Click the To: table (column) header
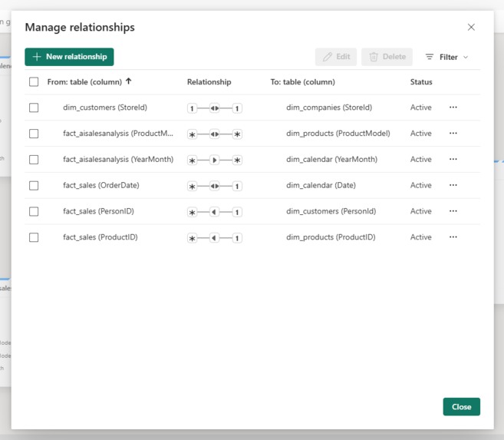 coord(302,82)
